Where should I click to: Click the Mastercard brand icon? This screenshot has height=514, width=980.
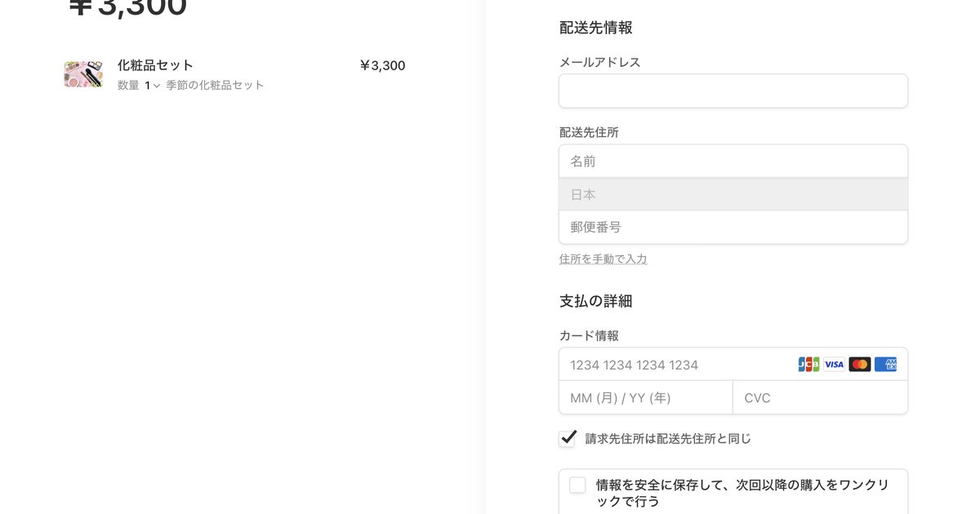[x=860, y=364]
